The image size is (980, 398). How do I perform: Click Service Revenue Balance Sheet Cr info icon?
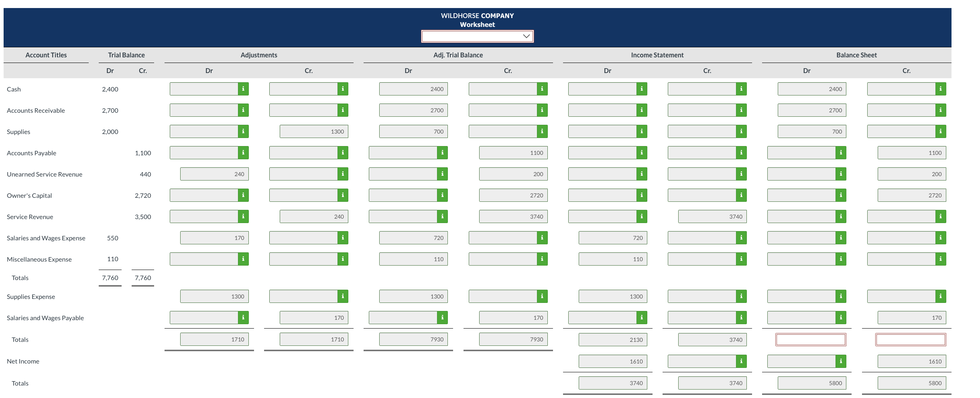tap(941, 216)
